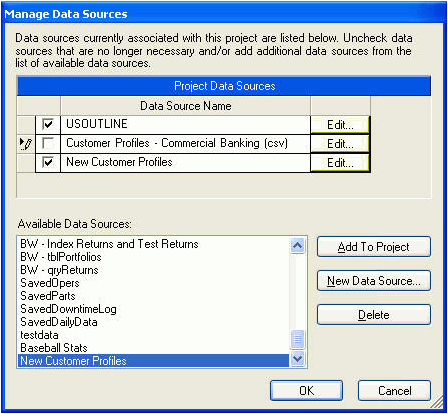
Task: Select BW - qryReturns list entry
Action: [59, 270]
